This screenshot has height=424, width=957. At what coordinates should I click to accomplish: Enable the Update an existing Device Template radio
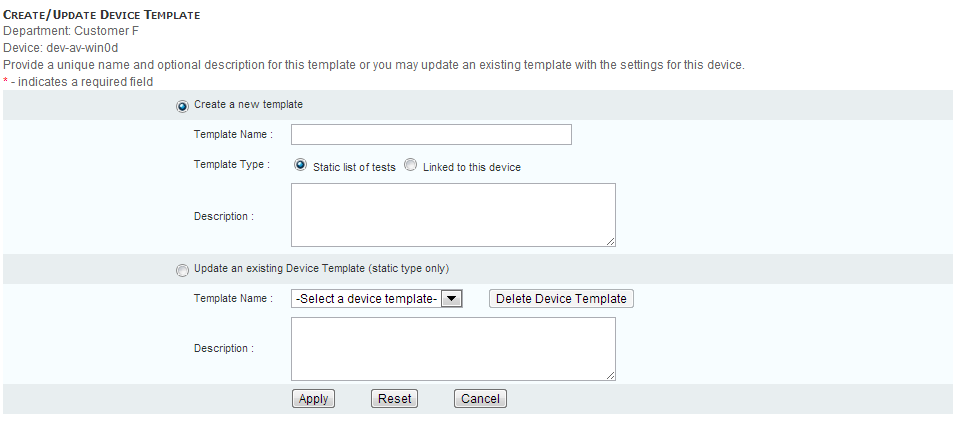[181, 269]
